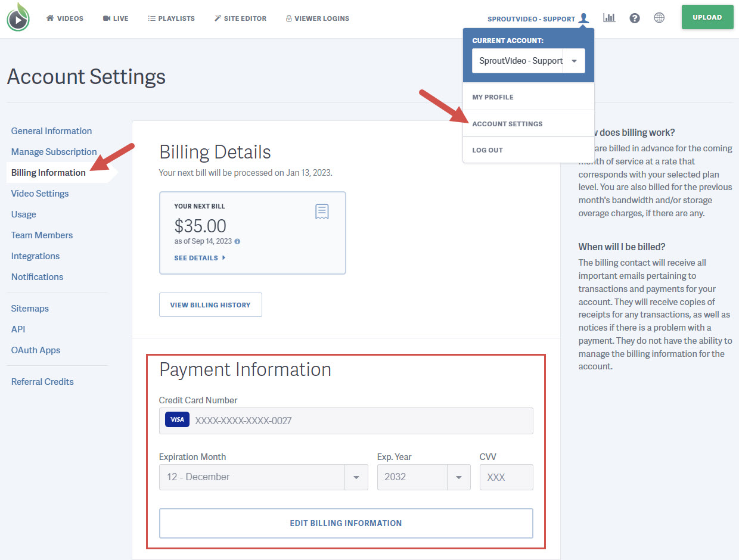
Task: Click the help question mark icon
Action: (634, 18)
